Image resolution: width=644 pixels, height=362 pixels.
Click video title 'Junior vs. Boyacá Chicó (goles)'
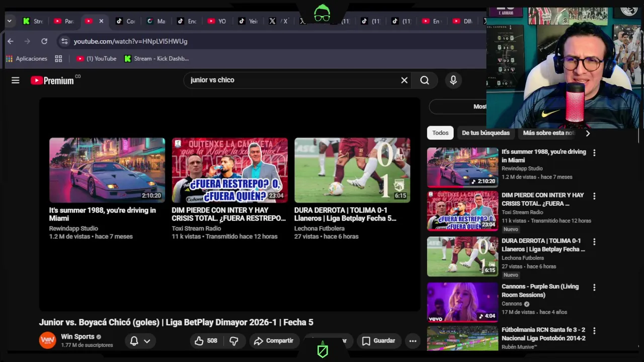coord(176,322)
